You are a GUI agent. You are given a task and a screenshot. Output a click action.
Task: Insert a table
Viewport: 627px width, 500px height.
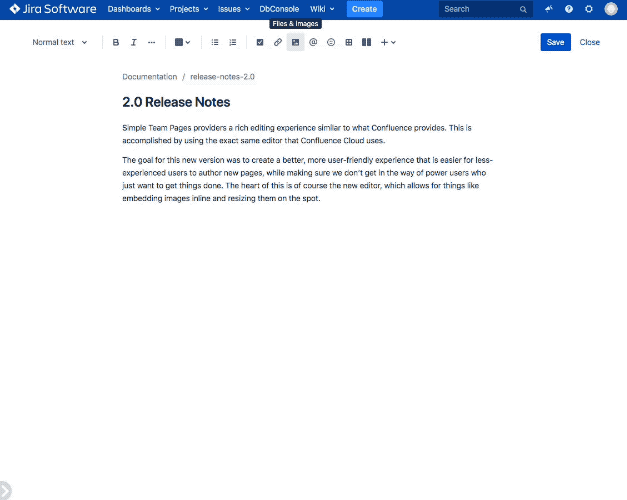349,42
